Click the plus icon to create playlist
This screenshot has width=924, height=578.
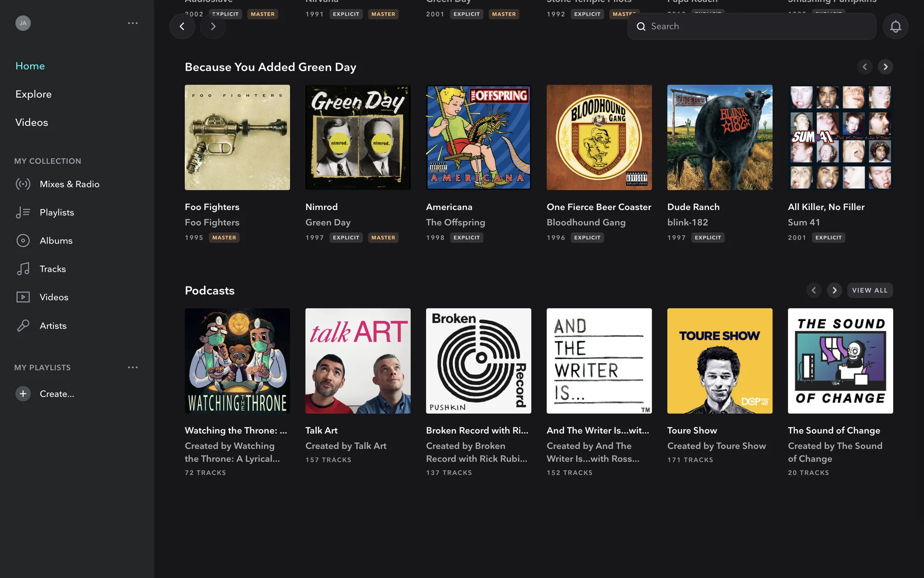[23, 394]
